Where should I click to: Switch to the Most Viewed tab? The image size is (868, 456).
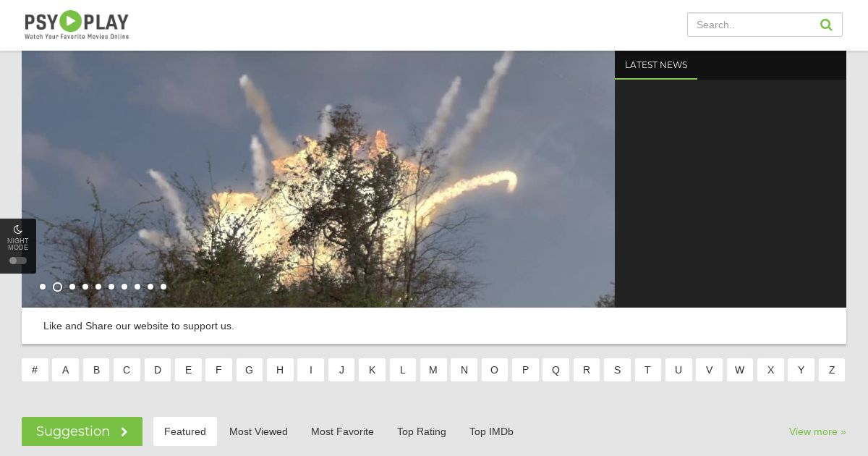[258, 431]
